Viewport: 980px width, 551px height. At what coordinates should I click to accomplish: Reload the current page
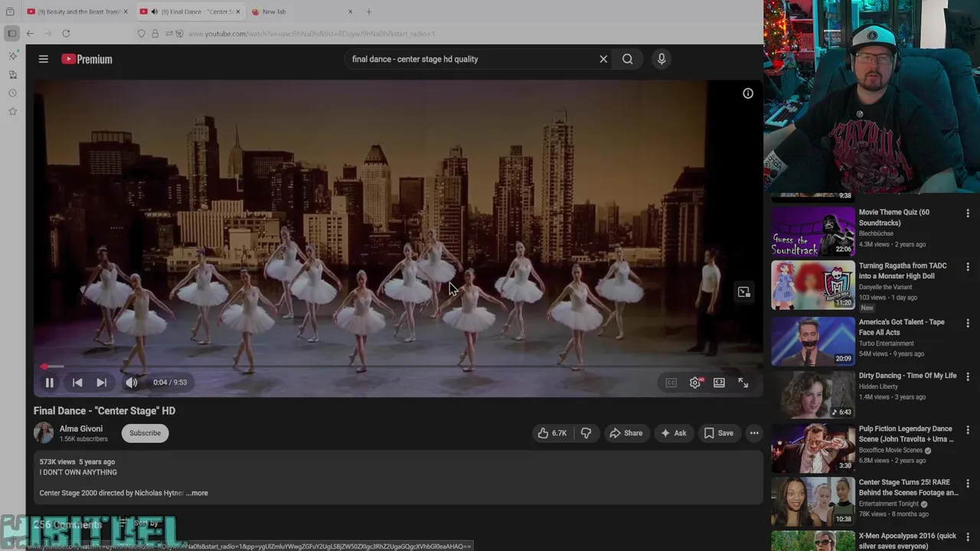(x=66, y=34)
